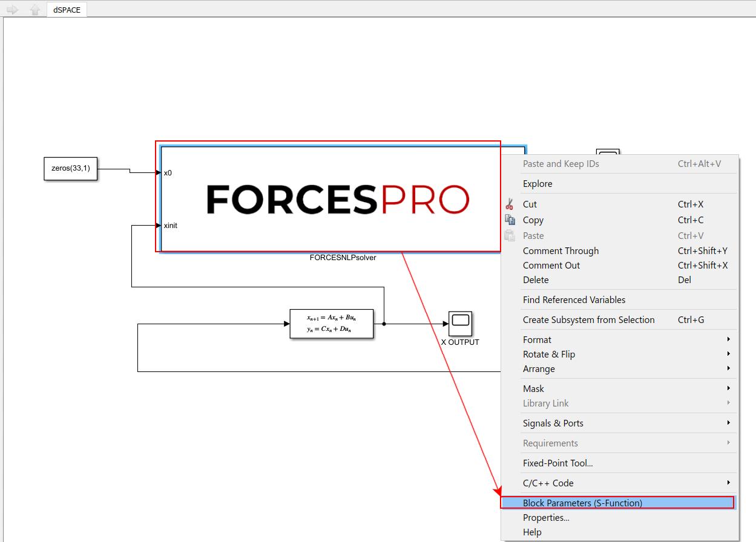Open Fixed-Point Tool entry
The image size is (756, 542).
(x=557, y=463)
